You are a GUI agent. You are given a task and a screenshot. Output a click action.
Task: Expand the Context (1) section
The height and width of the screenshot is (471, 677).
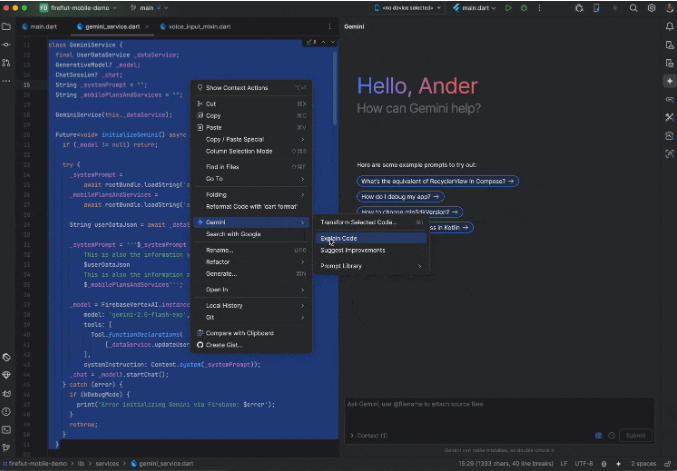click(x=369, y=436)
